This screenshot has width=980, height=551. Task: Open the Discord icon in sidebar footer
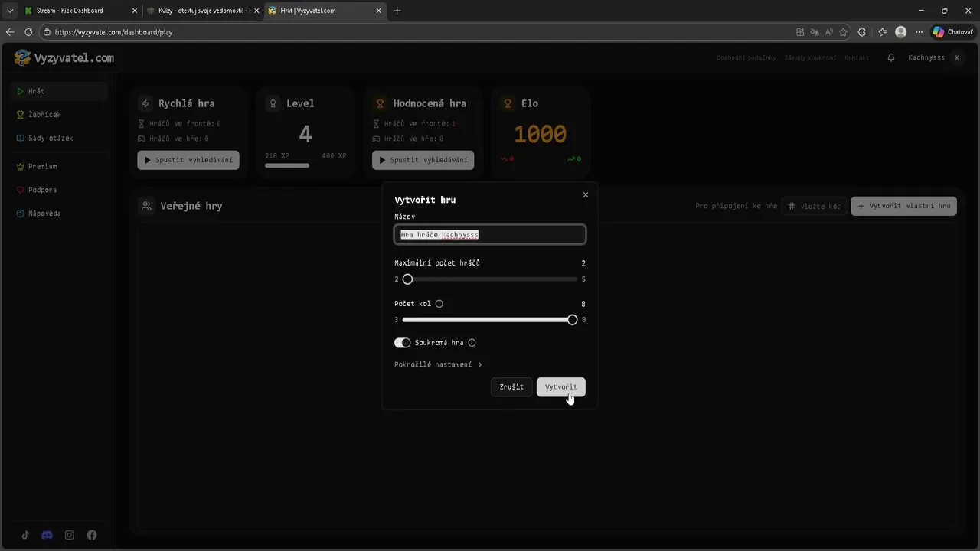(47, 535)
